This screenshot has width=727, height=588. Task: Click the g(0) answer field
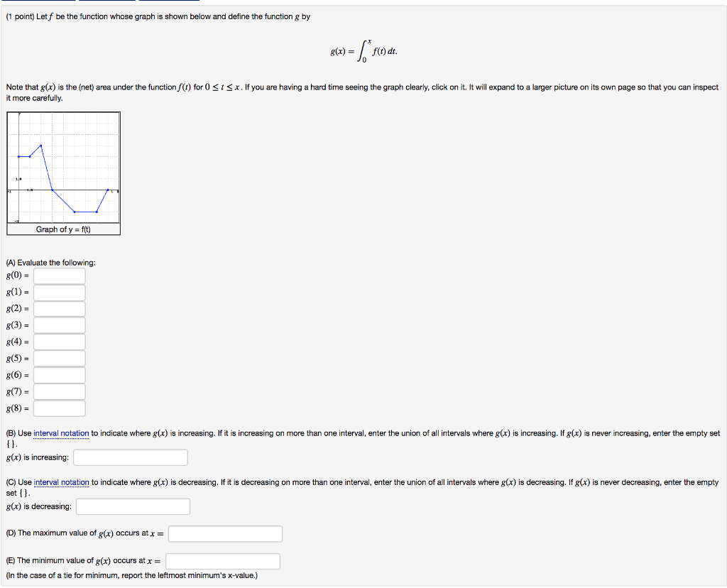[60, 276]
